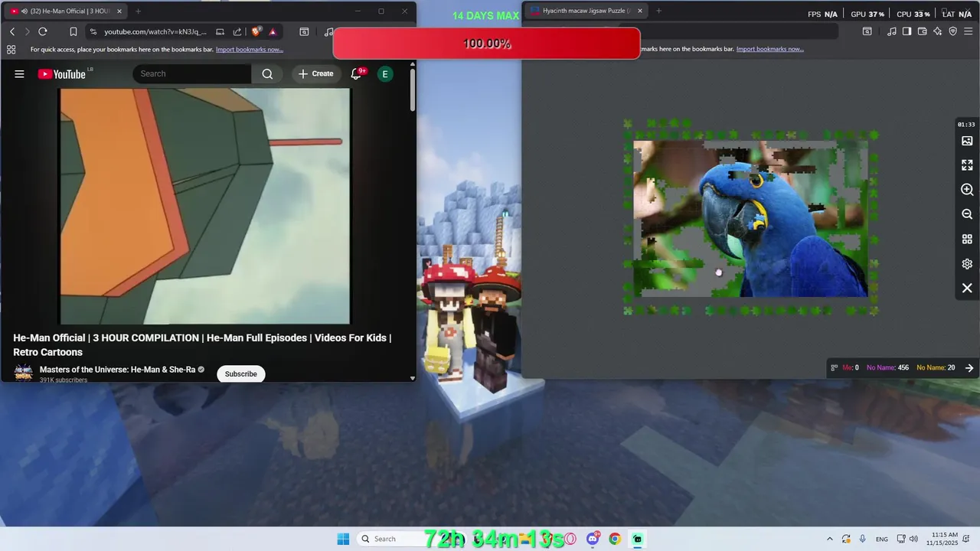The height and width of the screenshot is (551, 980).
Task: Open Chrome from the taskbar
Action: click(x=615, y=539)
